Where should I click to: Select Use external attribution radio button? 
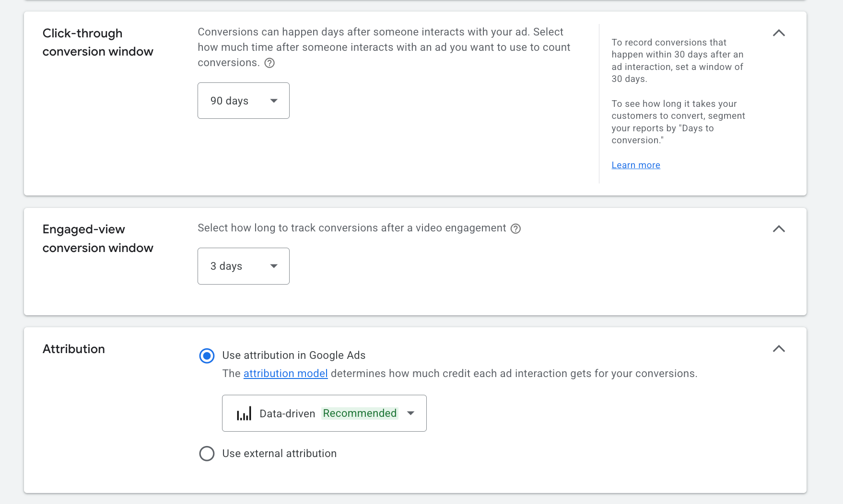click(207, 453)
